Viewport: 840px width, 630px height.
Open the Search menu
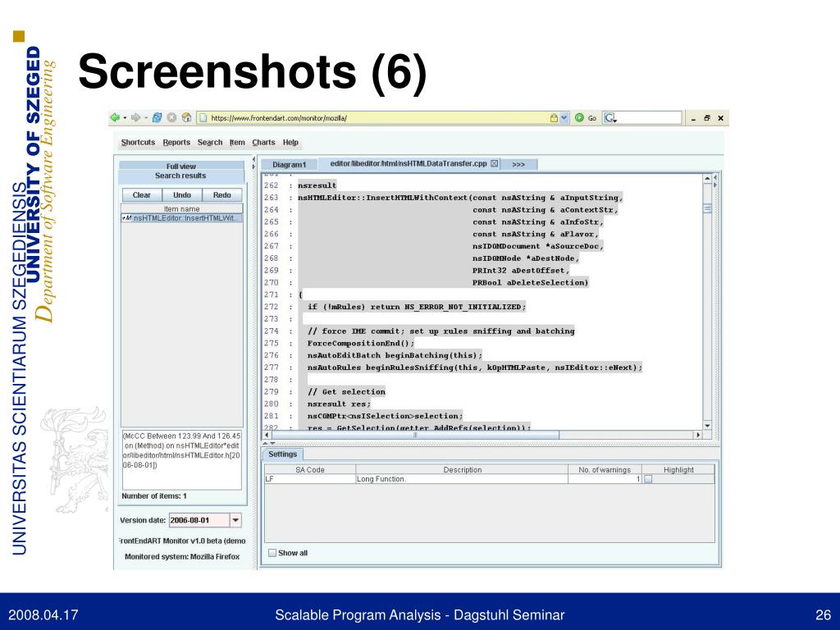209,142
